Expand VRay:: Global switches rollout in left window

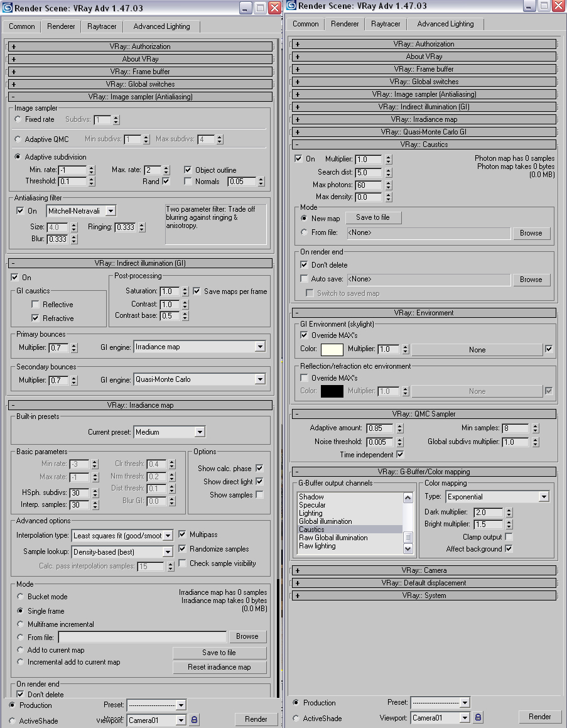coord(140,84)
